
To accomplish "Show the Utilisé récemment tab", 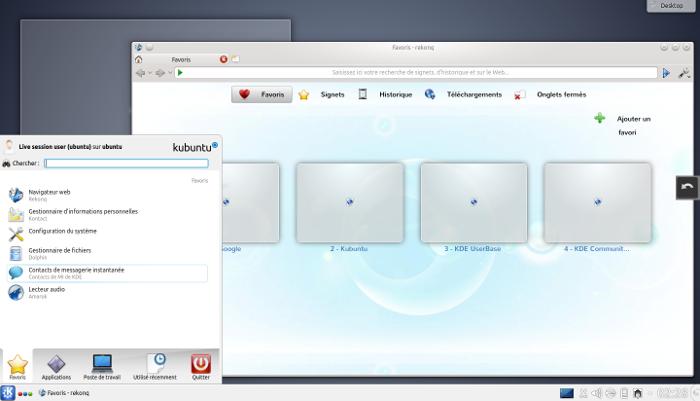I will [155, 367].
